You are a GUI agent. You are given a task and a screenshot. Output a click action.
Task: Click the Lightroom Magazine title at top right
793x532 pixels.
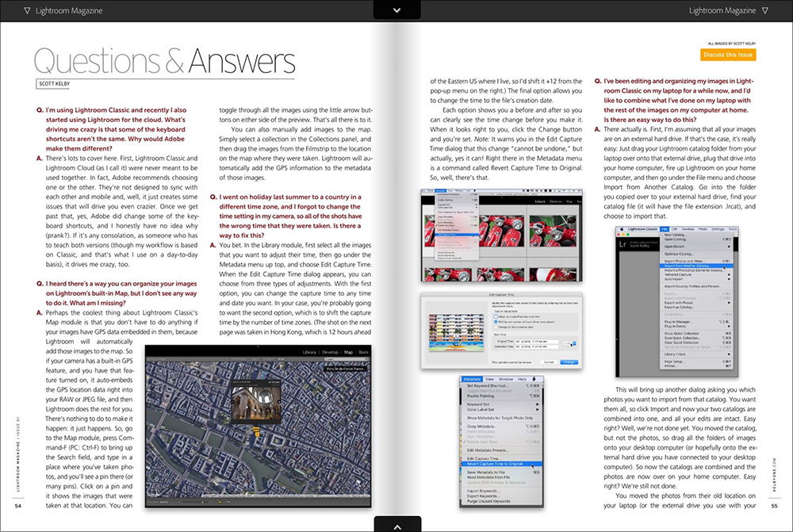(722, 10)
